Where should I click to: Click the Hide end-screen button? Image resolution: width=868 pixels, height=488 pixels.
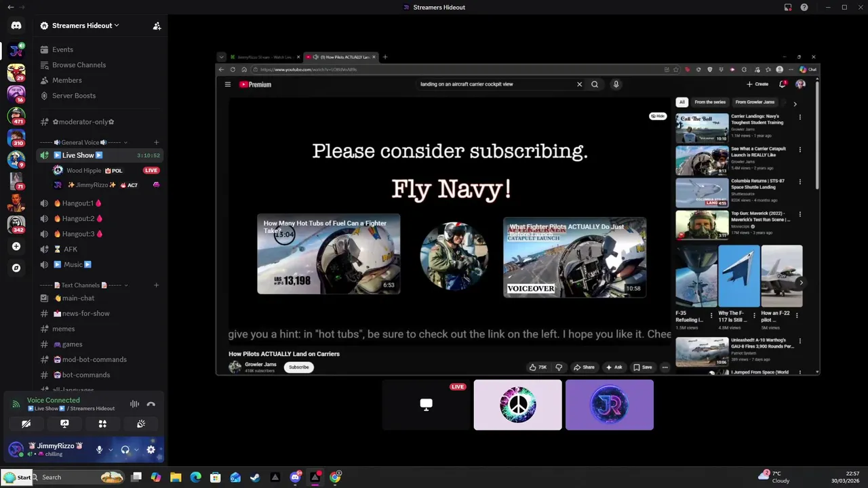click(x=658, y=116)
